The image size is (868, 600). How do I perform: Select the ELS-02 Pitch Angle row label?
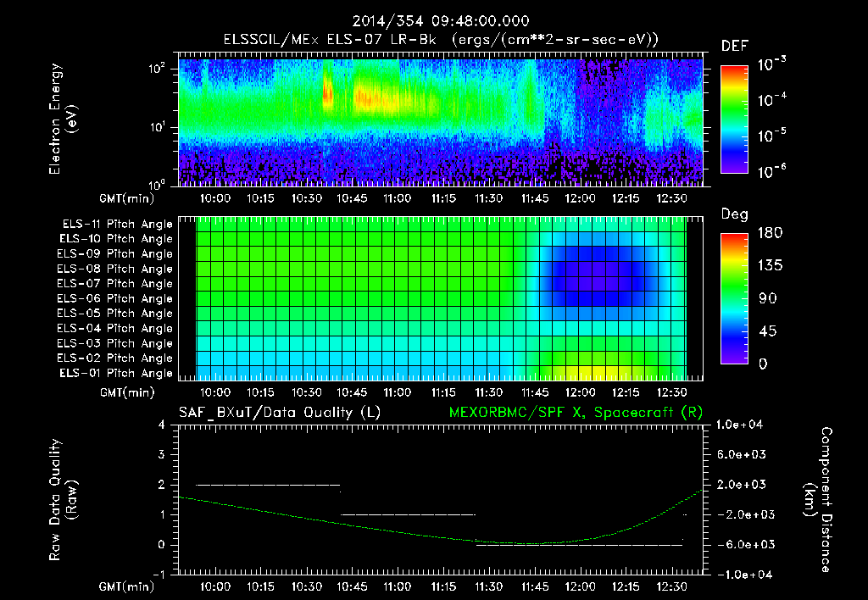(x=115, y=358)
